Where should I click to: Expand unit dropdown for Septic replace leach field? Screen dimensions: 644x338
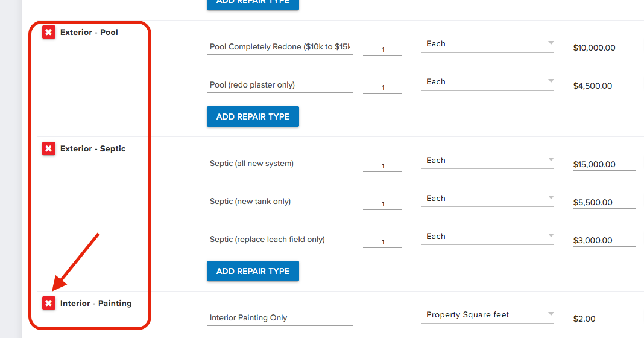[x=487, y=237]
